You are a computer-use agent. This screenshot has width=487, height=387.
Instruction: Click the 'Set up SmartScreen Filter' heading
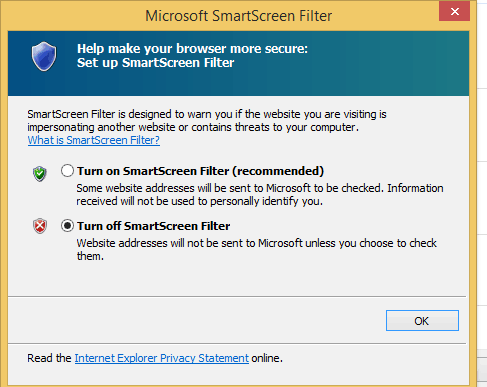coord(155,63)
